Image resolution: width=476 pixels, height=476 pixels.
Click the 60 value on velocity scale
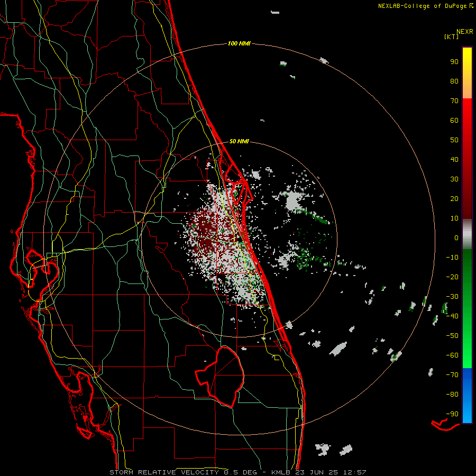(x=454, y=121)
